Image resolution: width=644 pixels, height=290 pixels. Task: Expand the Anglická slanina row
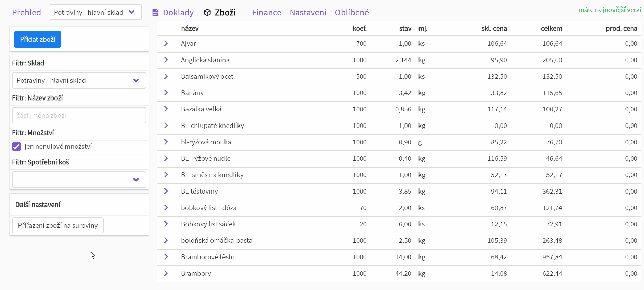pos(166,60)
